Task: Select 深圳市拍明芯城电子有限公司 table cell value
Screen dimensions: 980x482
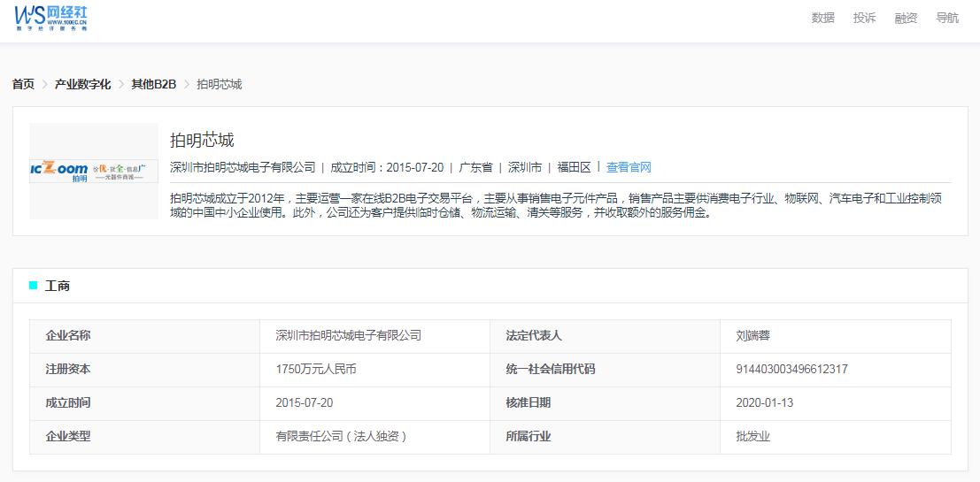Action: pos(375,337)
